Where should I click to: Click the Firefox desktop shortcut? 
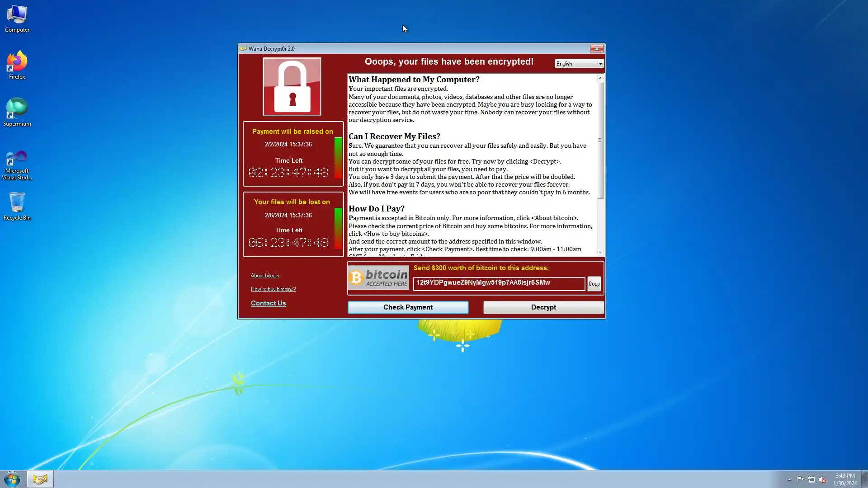pyautogui.click(x=17, y=65)
